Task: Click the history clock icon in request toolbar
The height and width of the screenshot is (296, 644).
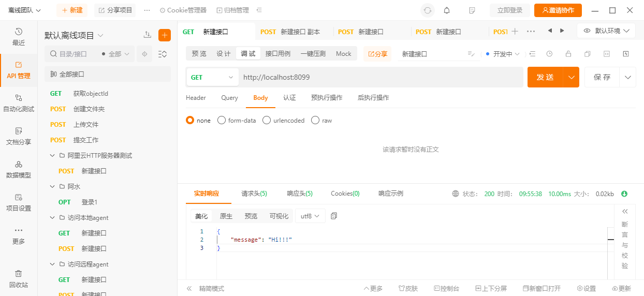Action: [549, 54]
